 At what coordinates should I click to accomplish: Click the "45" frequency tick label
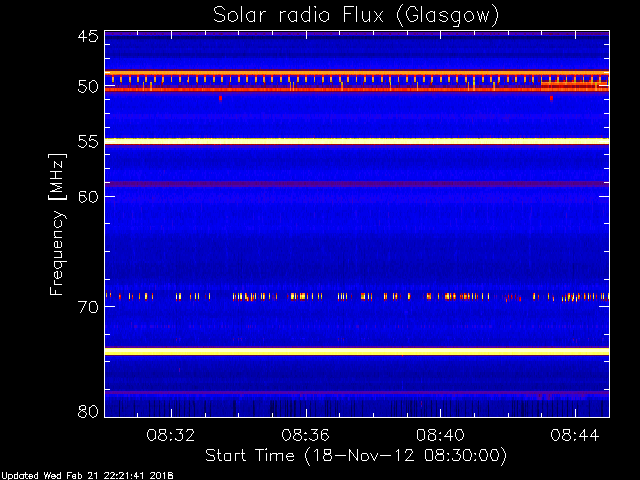[88, 36]
